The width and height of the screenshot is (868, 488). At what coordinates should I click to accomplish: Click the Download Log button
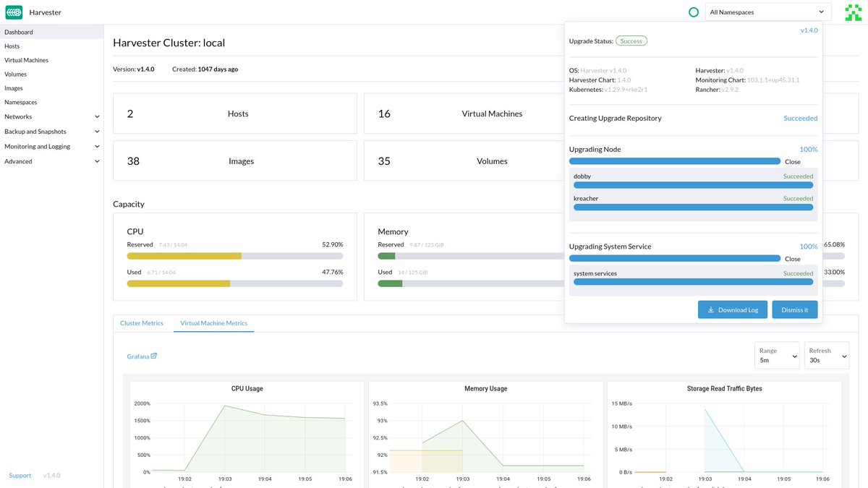[733, 309]
